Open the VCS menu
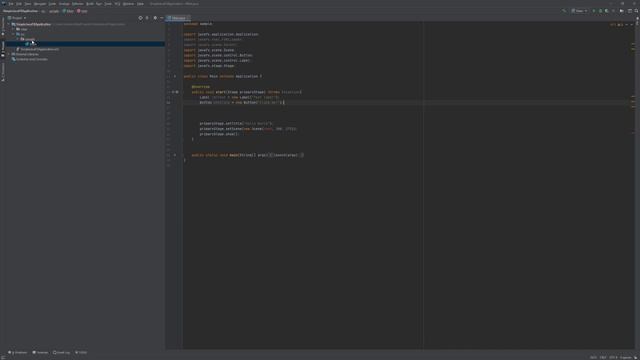The image size is (640, 360). tap(117, 4)
